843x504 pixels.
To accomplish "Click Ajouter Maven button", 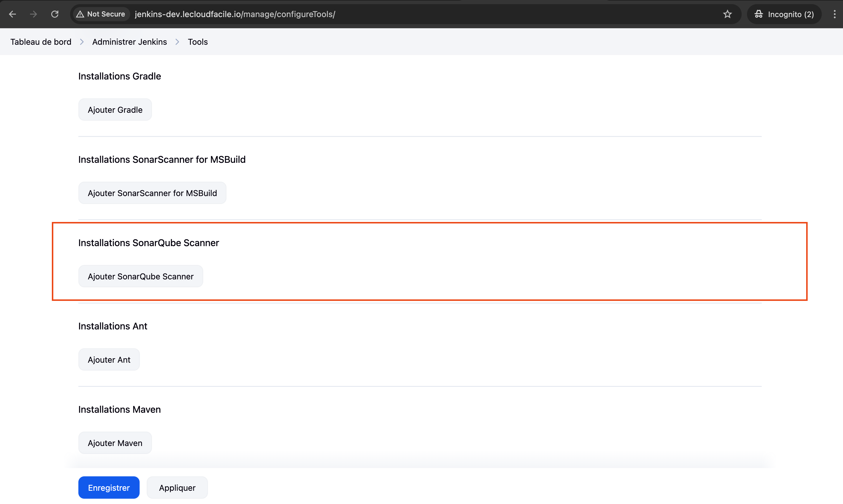I will pos(115,443).
